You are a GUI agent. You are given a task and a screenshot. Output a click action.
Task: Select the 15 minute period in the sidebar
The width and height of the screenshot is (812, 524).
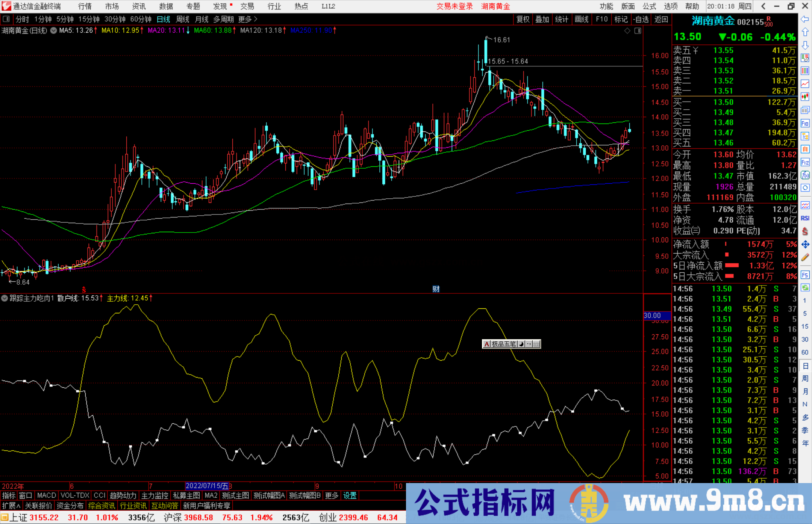pos(805,326)
